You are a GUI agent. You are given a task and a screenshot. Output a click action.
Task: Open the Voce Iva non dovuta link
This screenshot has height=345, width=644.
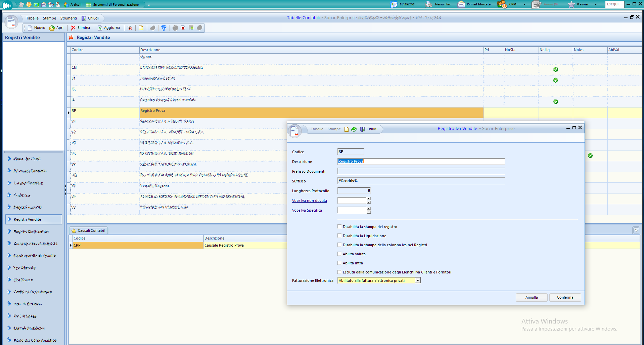tap(309, 201)
